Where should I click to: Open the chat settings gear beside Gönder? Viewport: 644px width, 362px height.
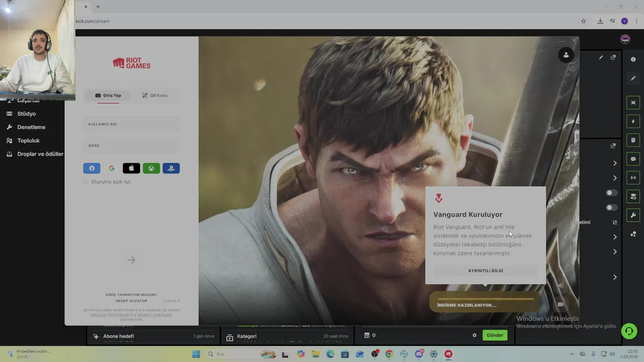point(474,335)
